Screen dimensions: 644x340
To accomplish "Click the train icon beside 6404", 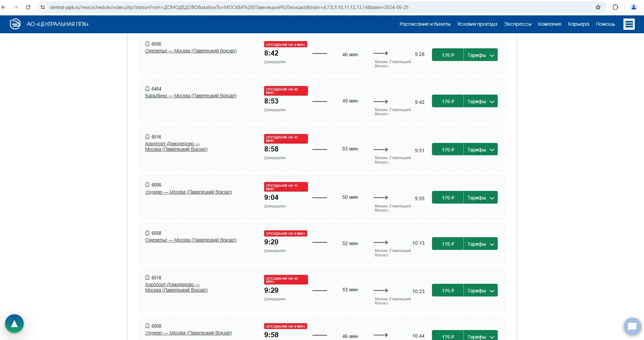I will point(147,88).
